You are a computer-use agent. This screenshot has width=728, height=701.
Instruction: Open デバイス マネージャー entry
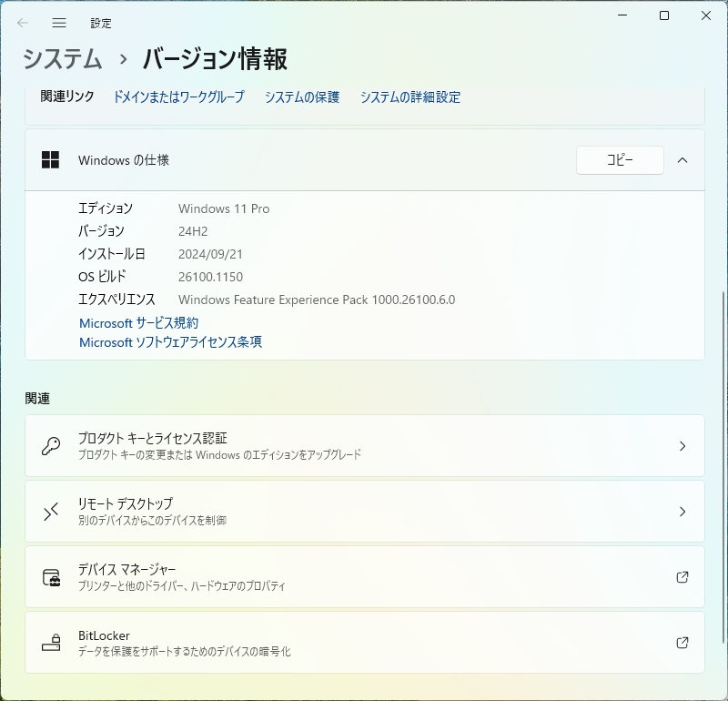(365, 577)
